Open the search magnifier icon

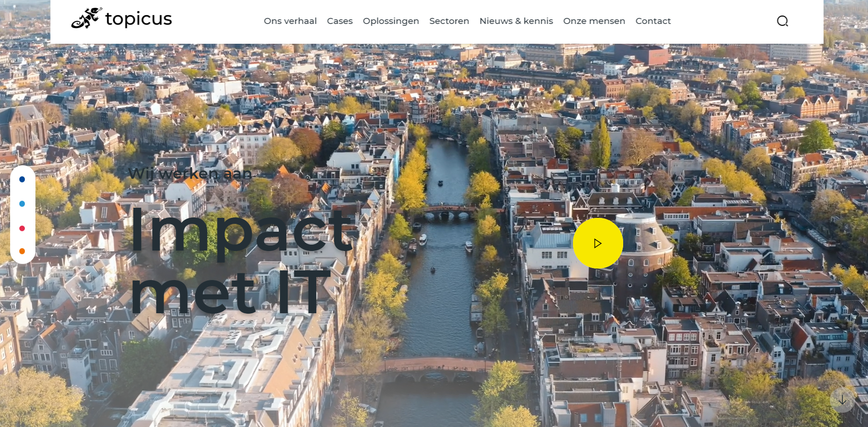coord(782,21)
